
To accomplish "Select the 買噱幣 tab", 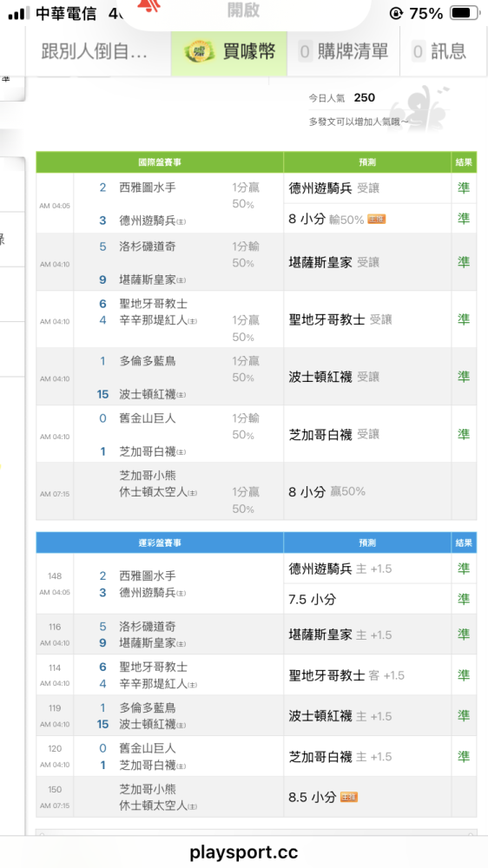I will [x=228, y=51].
